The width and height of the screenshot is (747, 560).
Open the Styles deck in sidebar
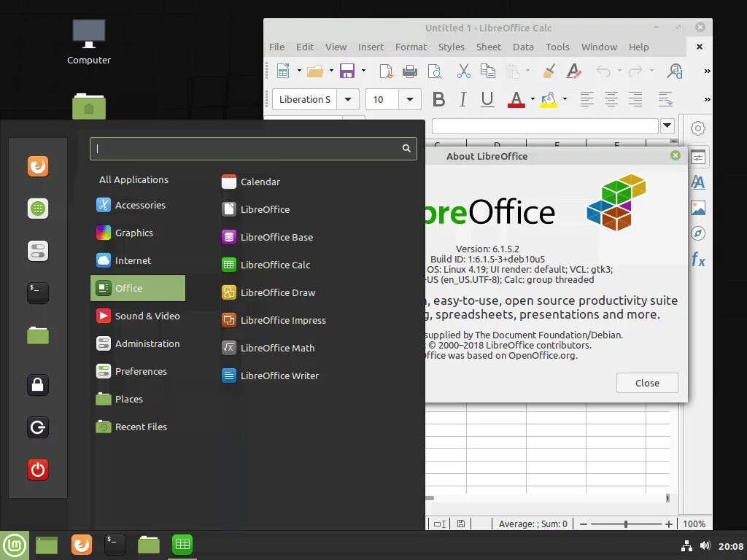pyautogui.click(x=698, y=182)
